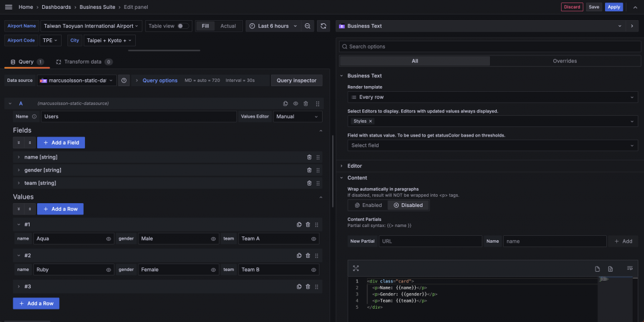Delete the gender [string] field
Viewport: 644px width, 322px height.
309,170
